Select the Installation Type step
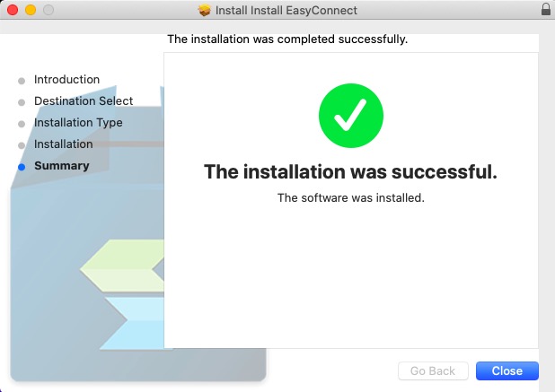Image resolution: width=555 pixels, height=392 pixels. point(78,123)
